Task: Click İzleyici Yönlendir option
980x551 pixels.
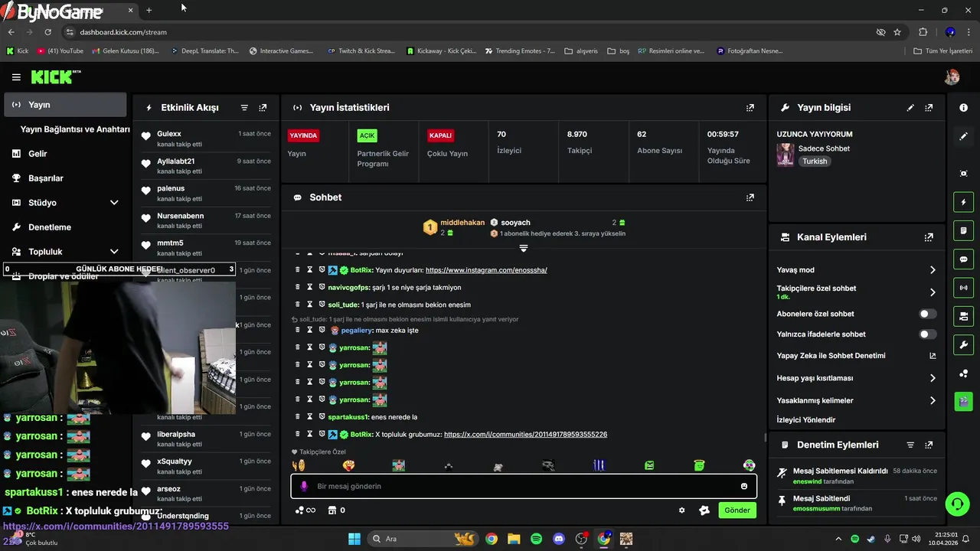Action: pyautogui.click(x=806, y=420)
